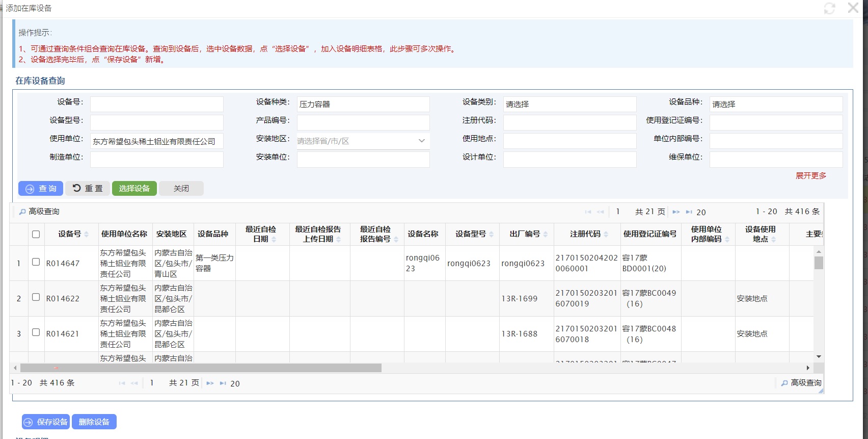The image size is (868, 439).
Task: Click the 安装单位 input field
Action: point(363,160)
